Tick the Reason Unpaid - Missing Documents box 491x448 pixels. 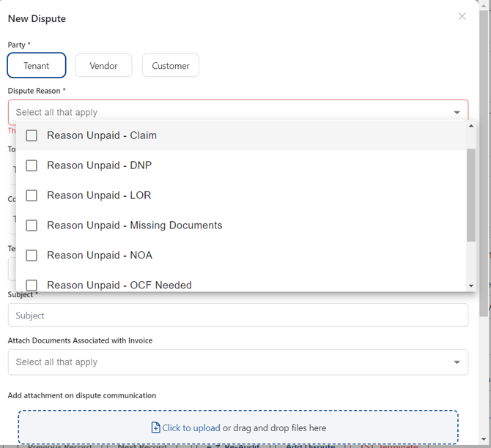32,225
